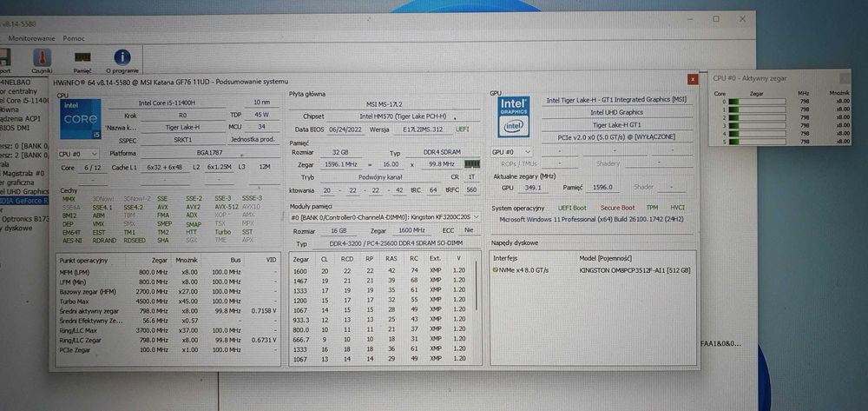Screen dimensions: 868x411
Task: Click the AVX-512 feature flag
Action: (226, 207)
